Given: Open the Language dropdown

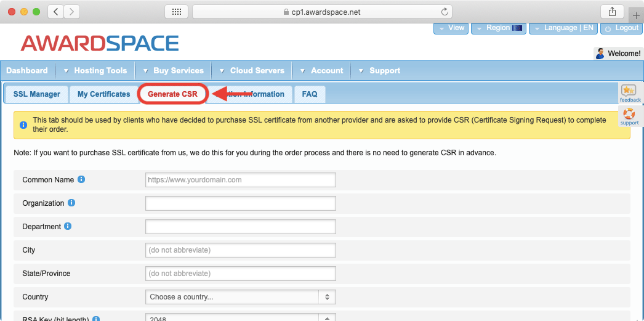Looking at the screenshot, I should 562,28.
